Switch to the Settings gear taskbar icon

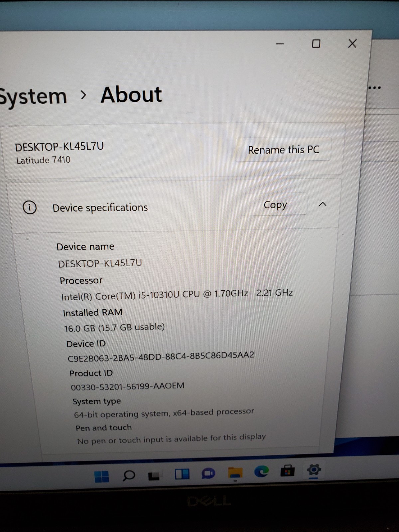[314, 470]
